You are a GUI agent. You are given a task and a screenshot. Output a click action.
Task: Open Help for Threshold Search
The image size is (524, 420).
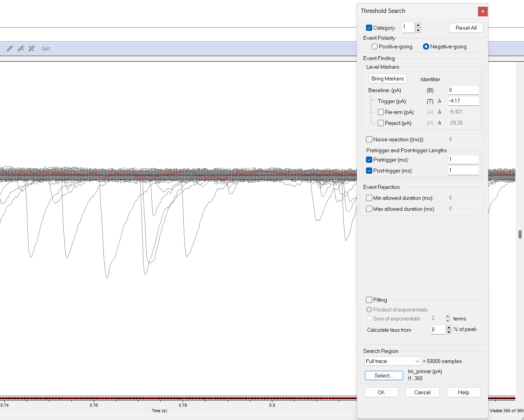click(x=464, y=392)
